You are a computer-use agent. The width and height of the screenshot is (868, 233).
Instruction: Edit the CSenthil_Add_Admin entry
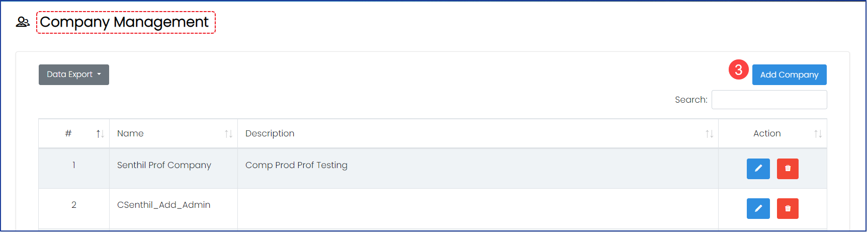(x=758, y=208)
